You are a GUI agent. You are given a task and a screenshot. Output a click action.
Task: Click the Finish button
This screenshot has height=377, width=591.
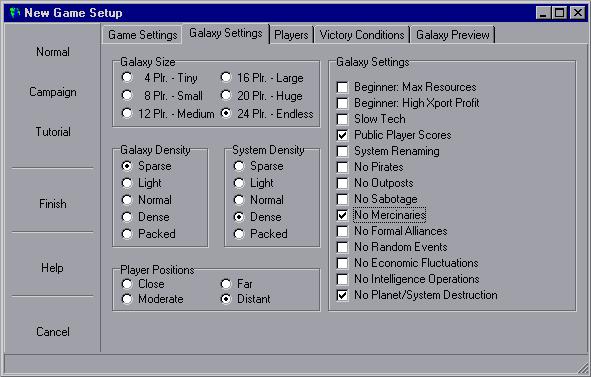click(x=53, y=204)
